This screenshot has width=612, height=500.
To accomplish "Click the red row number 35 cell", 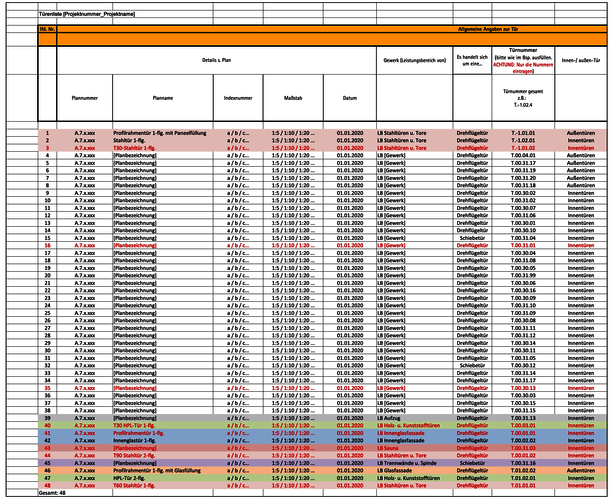I will 48,388.
